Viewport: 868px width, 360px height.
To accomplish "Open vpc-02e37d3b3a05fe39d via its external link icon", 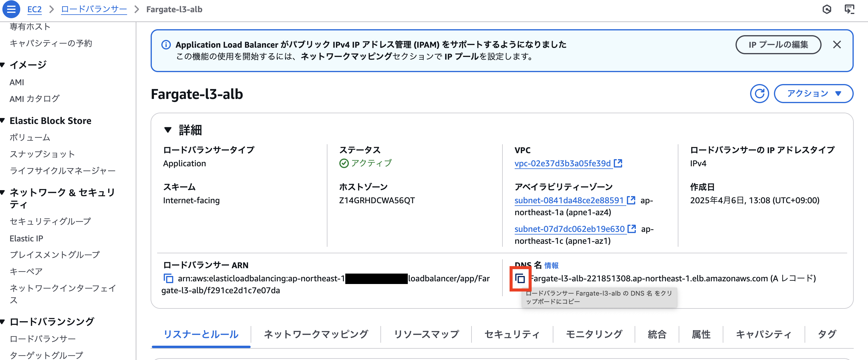I will tap(618, 163).
